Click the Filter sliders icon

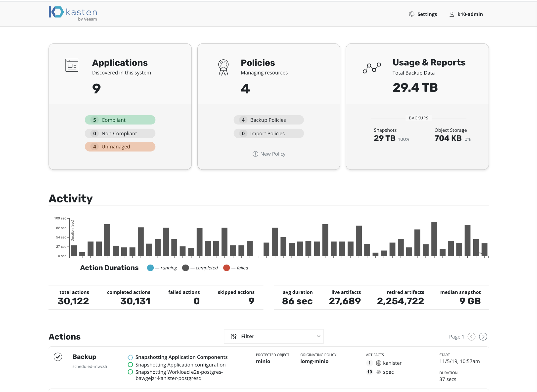click(x=233, y=336)
